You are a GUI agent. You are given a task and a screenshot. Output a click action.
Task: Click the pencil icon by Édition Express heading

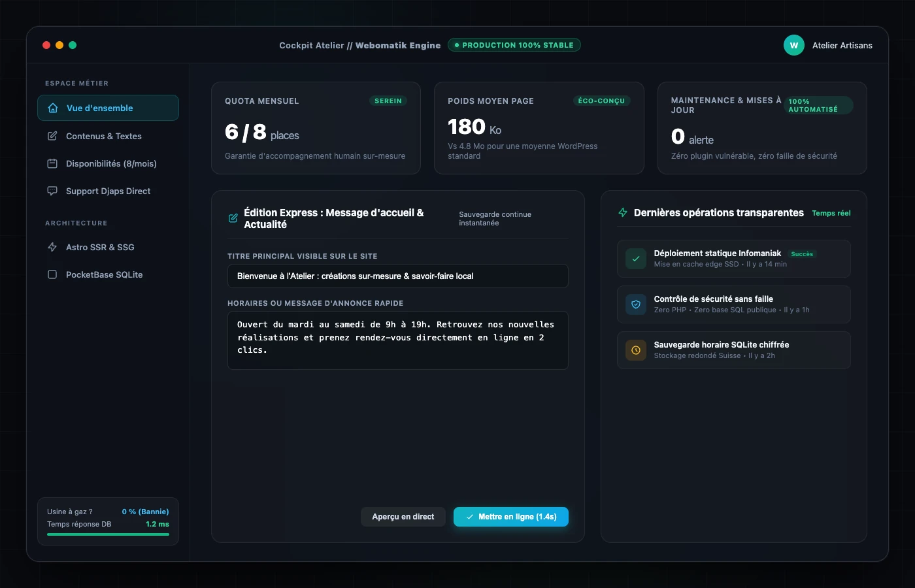pyautogui.click(x=233, y=218)
